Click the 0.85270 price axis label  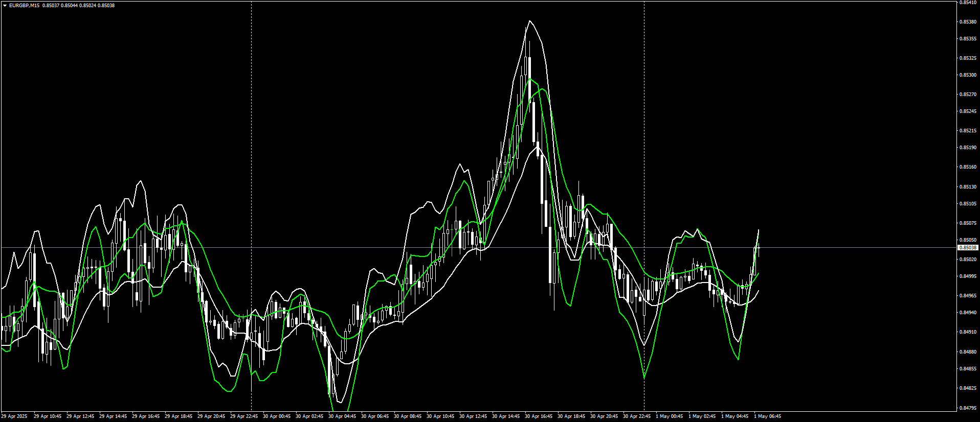click(x=968, y=95)
